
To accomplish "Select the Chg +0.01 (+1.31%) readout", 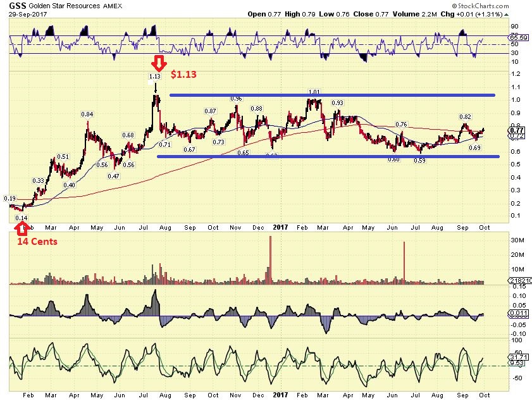I will pos(471,15).
